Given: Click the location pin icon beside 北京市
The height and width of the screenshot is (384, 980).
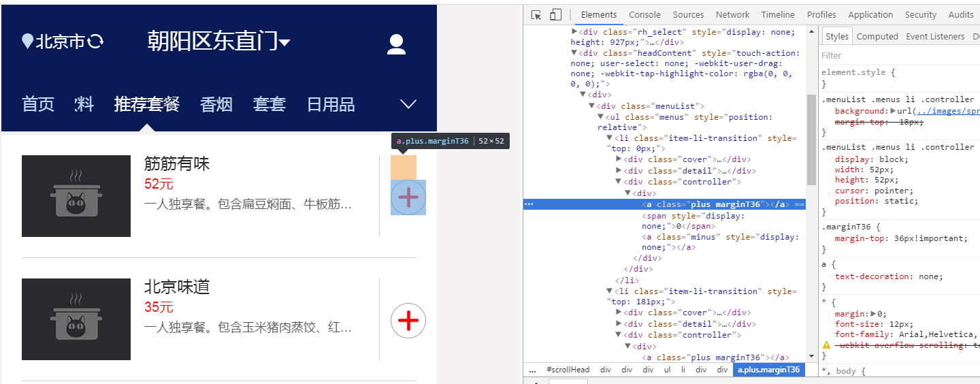Looking at the screenshot, I should click(27, 42).
